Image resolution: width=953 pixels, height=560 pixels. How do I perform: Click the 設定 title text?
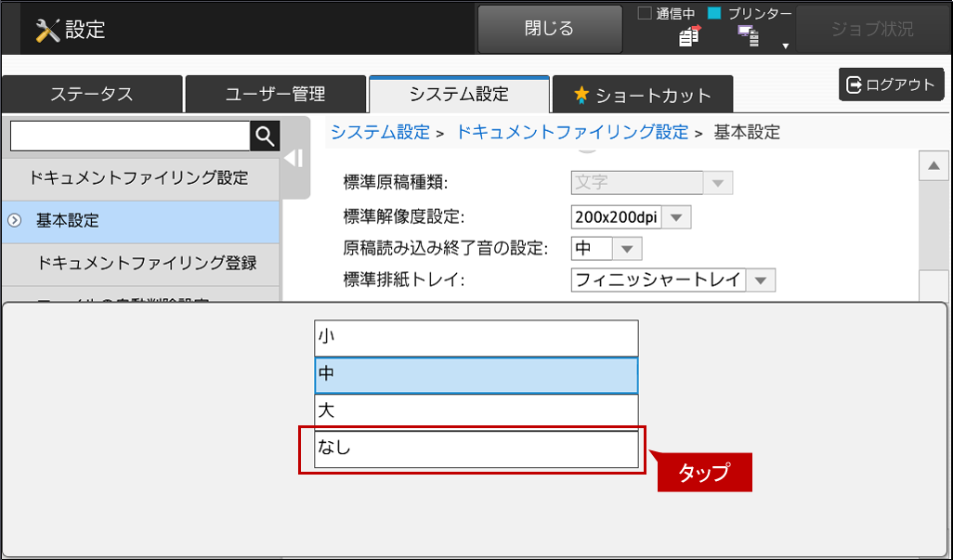click(85, 29)
